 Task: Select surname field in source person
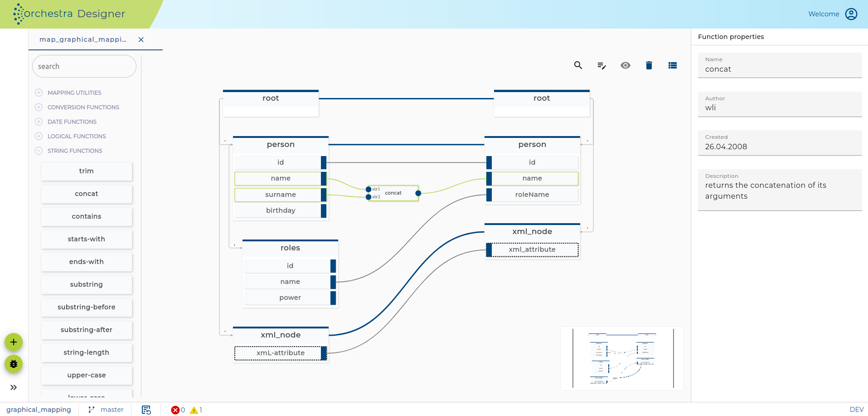[x=281, y=195]
